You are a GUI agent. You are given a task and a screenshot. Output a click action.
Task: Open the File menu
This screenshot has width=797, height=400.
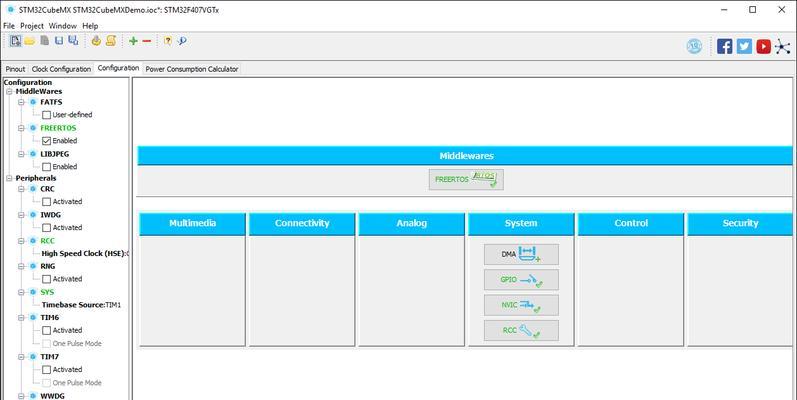pos(9,25)
